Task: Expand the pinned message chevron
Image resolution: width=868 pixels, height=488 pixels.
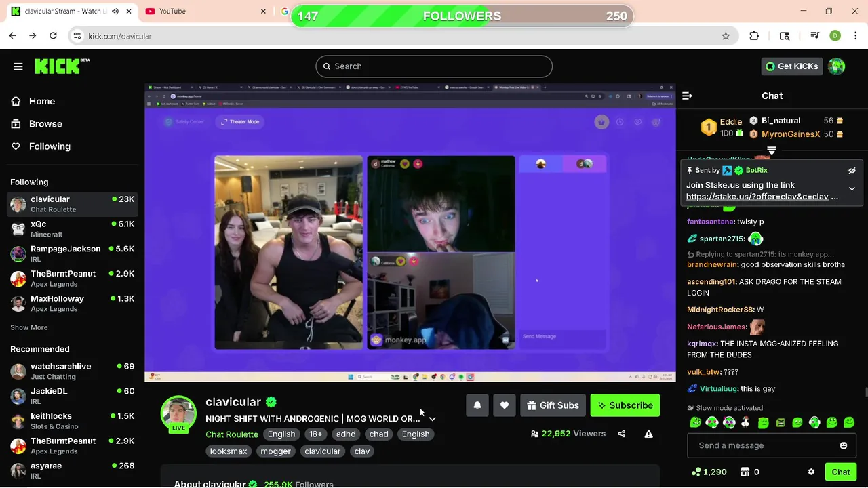Action: (x=852, y=189)
